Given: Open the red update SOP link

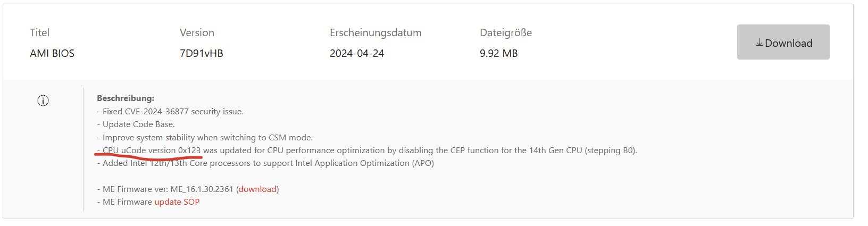Looking at the screenshot, I should point(177,202).
